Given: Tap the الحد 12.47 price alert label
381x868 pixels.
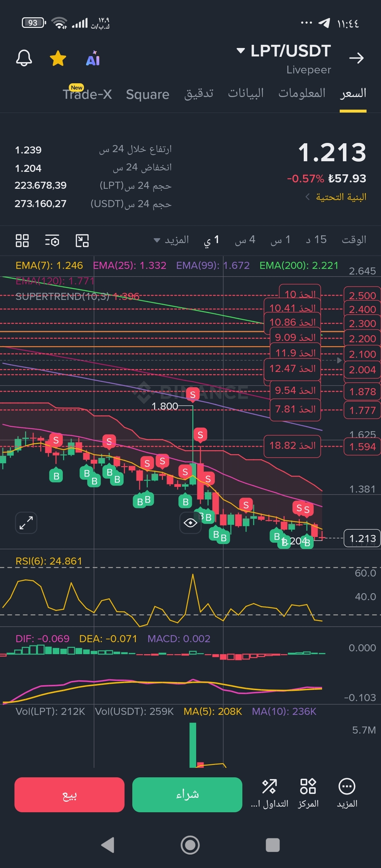Looking at the screenshot, I should click(x=292, y=369).
